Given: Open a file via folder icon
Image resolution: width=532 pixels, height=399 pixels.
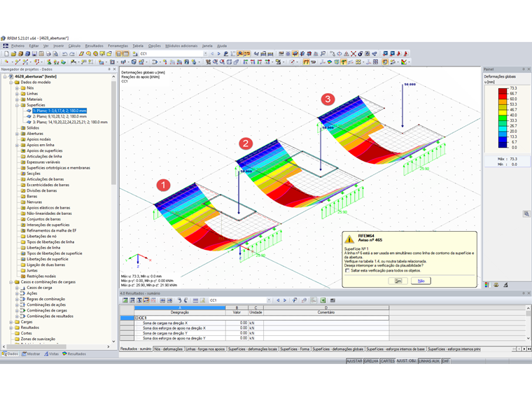Looking at the screenshot, I should (13, 54).
